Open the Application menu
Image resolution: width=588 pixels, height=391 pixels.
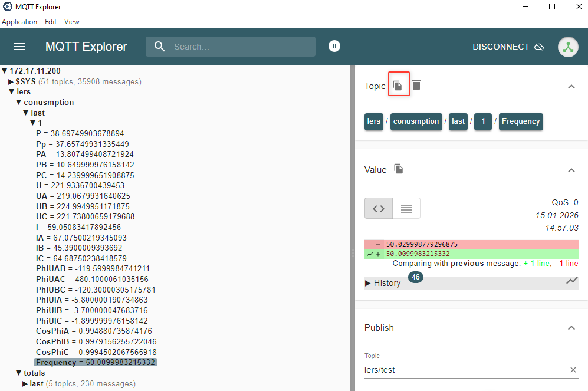click(x=19, y=22)
